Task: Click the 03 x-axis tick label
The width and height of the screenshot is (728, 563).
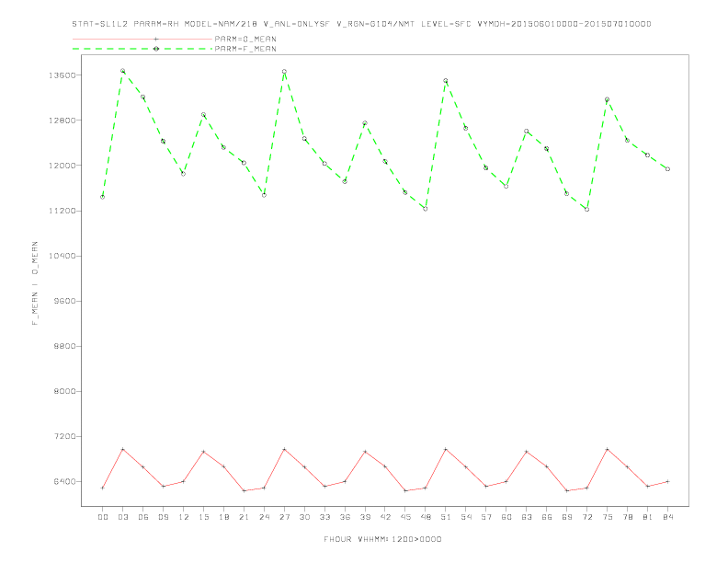Action: click(122, 517)
